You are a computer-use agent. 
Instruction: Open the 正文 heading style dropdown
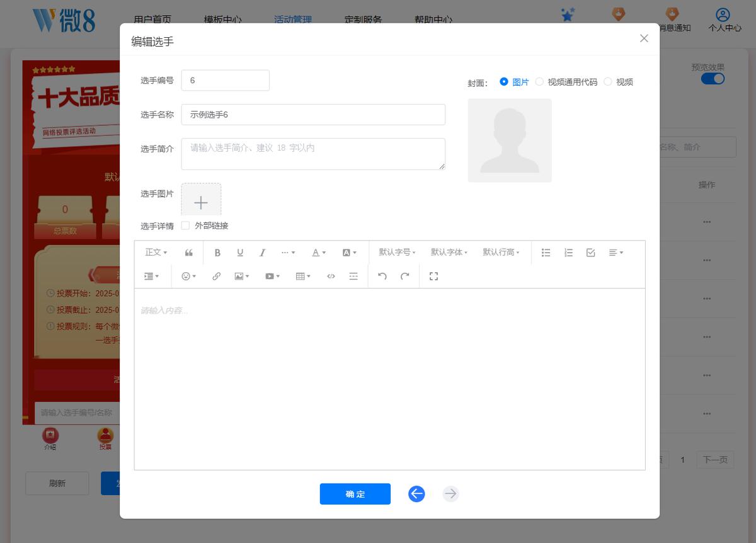tap(156, 253)
